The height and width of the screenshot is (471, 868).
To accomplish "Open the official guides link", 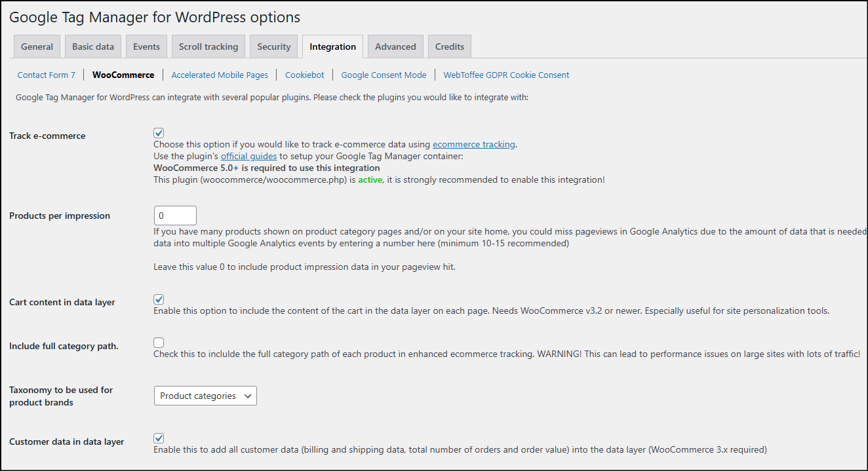I will (248, 156).
